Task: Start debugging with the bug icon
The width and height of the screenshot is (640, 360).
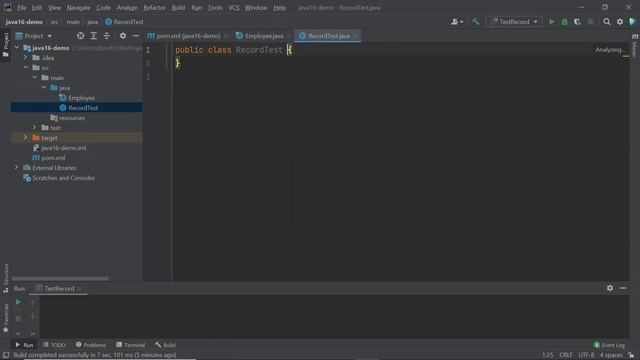Action: click(564, 22)
